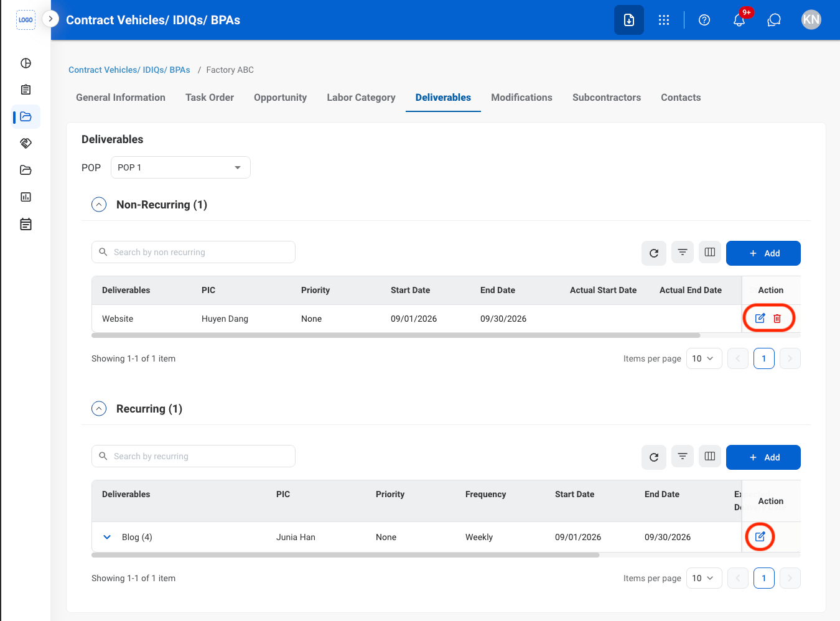The width and height of the screenshot is (840, 621).
Task: Open the lower folder sidebar icon
Action: [26, 170]
